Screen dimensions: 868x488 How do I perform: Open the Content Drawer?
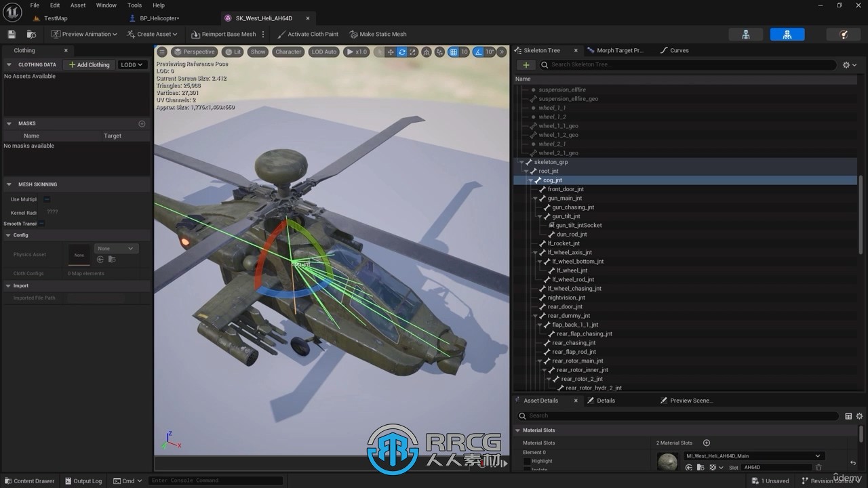(x=29, y=481)
